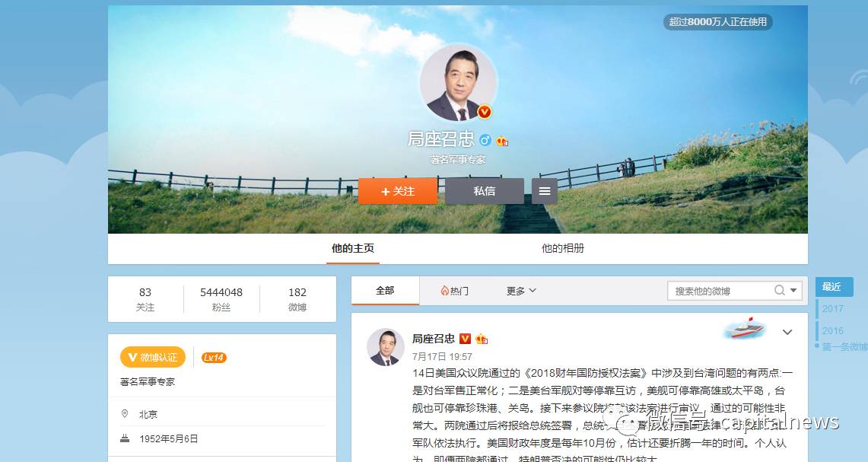Open the 182 微博 posts count
The image size is (868, 462).
pos(297,299)
